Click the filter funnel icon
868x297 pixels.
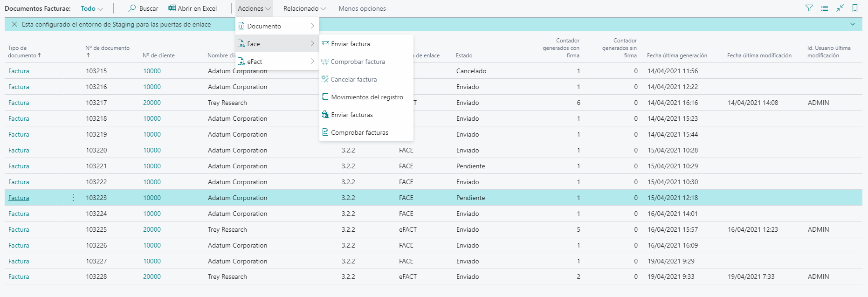point(809,8)
